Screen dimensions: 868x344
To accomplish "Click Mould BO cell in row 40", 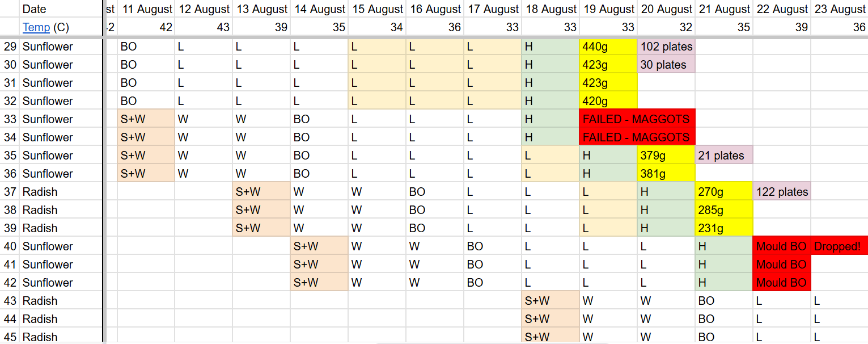I will (x=782, y=246).
